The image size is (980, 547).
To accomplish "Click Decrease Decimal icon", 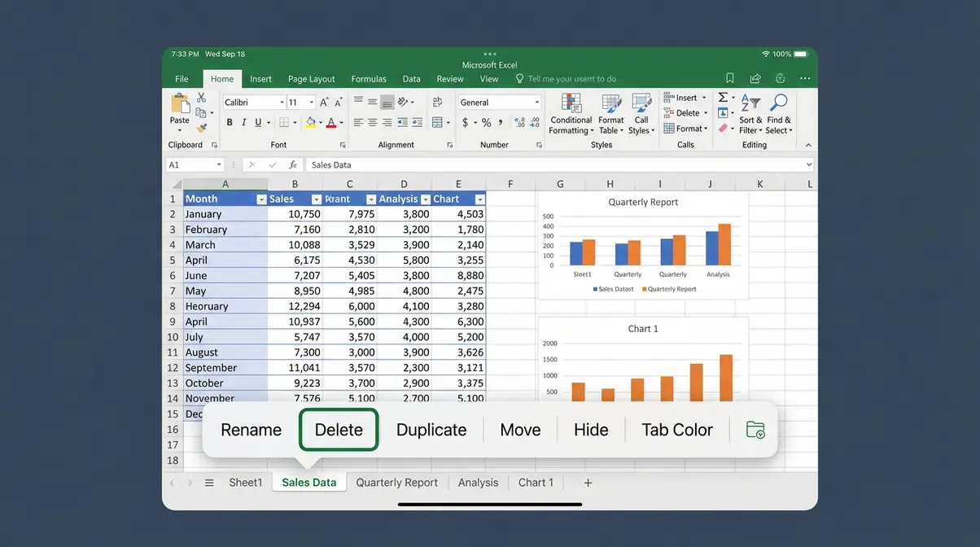I will tap(535, 122).
